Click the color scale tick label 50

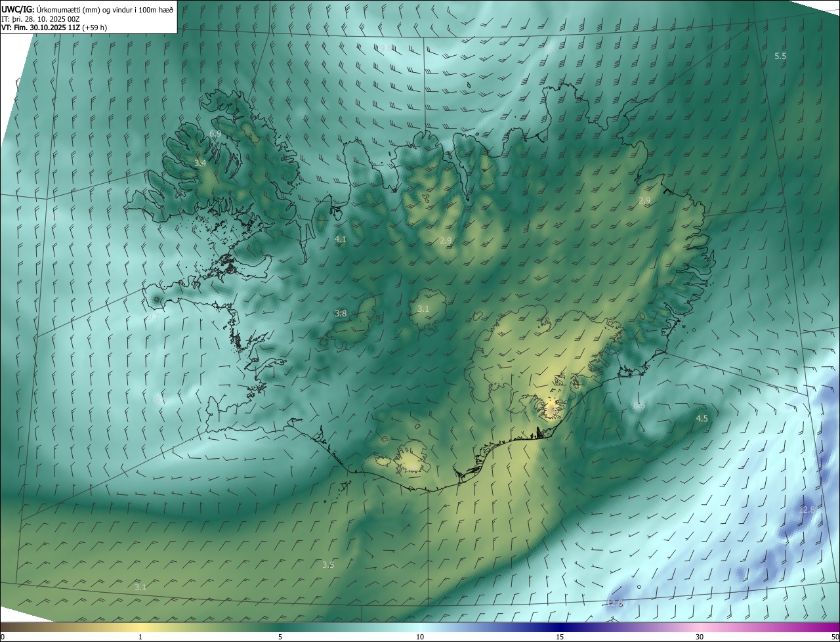pyautogui.click(x=835, y=637)
